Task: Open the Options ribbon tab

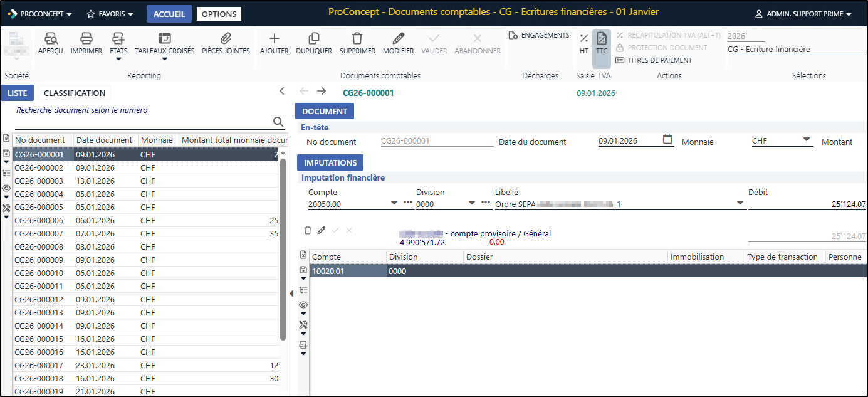Action: click(218, 14)
